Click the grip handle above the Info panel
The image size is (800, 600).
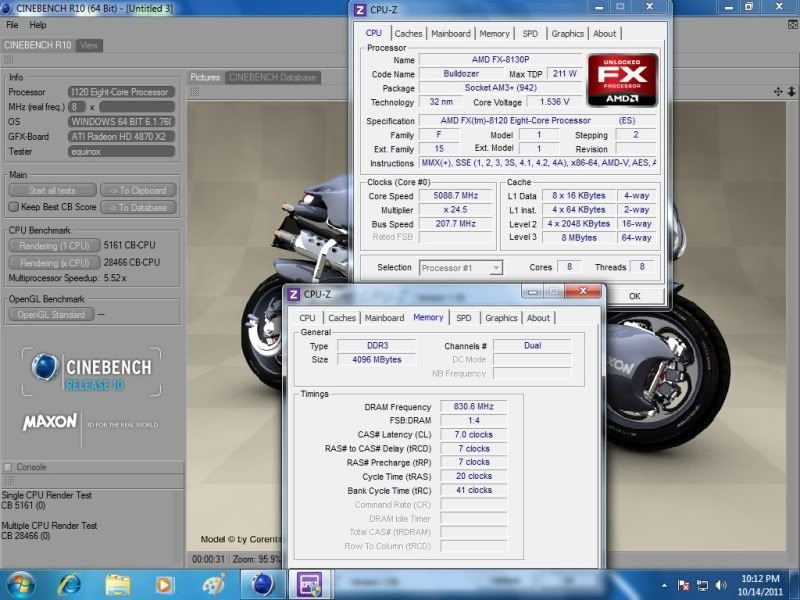click(8, 60)
